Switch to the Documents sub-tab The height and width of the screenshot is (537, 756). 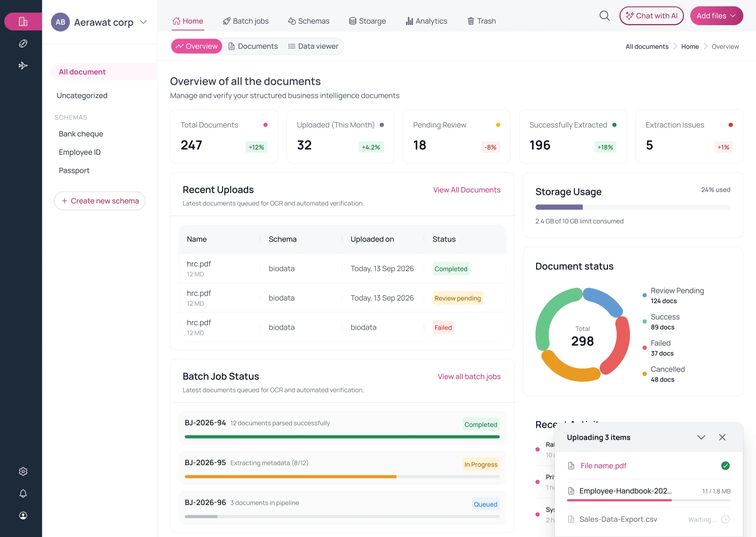click(x=253, y=46)
